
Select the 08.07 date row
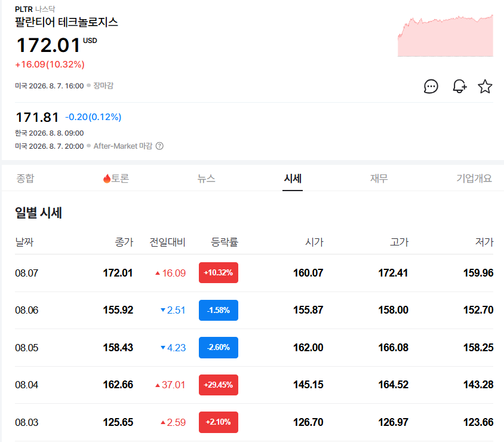pyautogui.click(x=254, y=273)
